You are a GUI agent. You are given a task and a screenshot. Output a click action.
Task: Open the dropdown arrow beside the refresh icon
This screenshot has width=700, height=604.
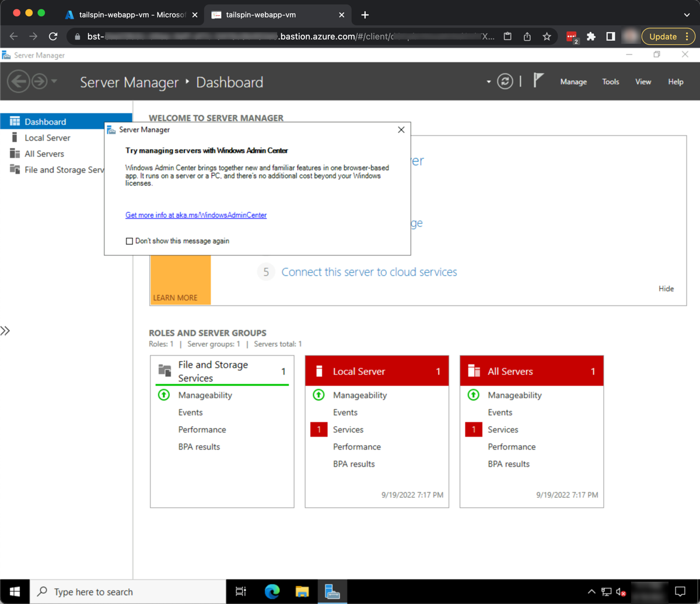pyautogui.click(x=489, y=82)
